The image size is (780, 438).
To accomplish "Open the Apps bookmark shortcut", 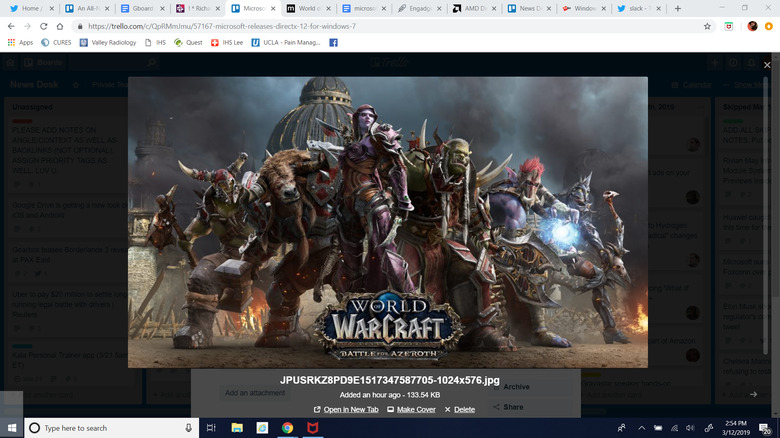I will click(x=20, y=43).
